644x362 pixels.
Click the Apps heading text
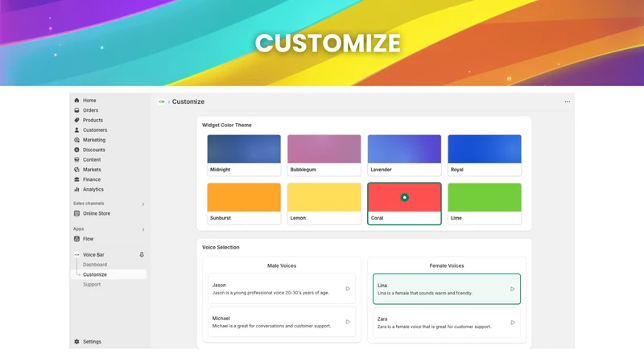point(78,229)
